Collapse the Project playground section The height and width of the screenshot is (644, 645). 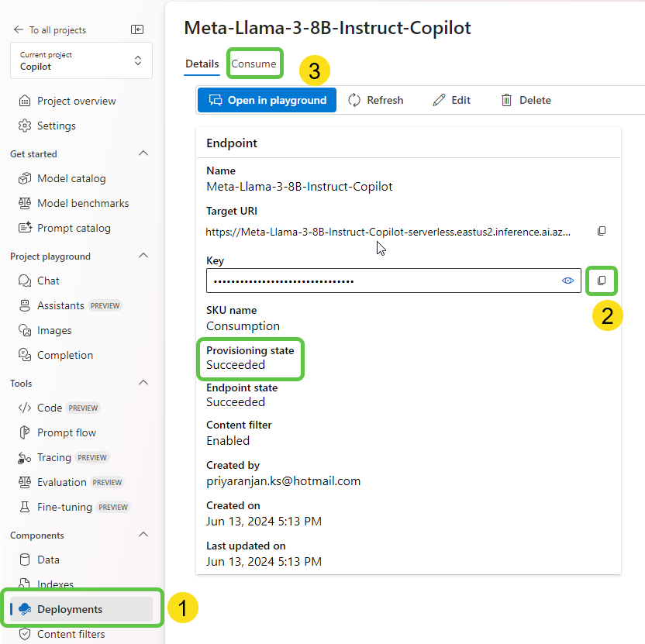point(143,256)
